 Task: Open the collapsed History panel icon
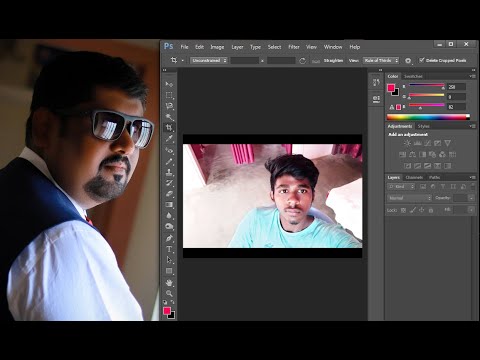[376, 83]
